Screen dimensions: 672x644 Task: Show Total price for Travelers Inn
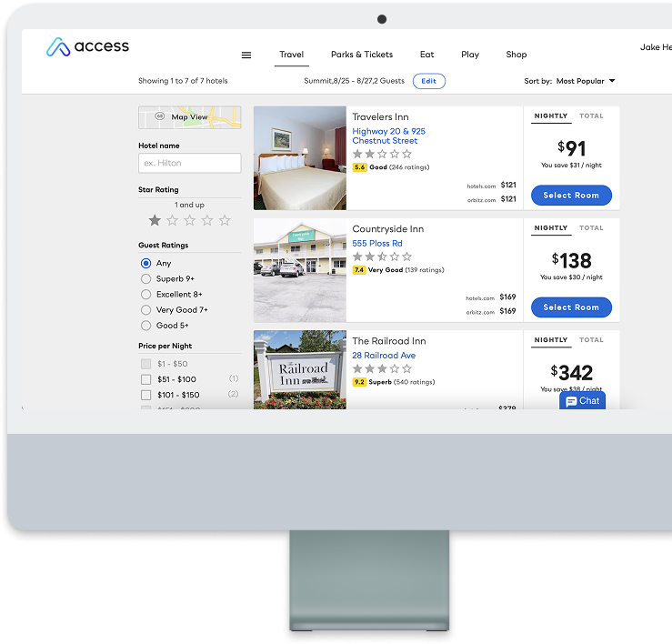(x=591, y=116)
